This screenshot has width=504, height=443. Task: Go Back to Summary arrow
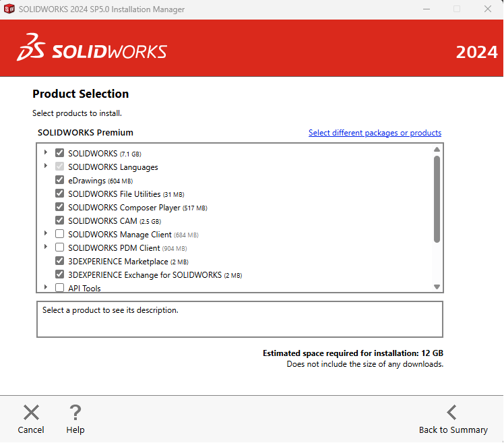[451, 413]
